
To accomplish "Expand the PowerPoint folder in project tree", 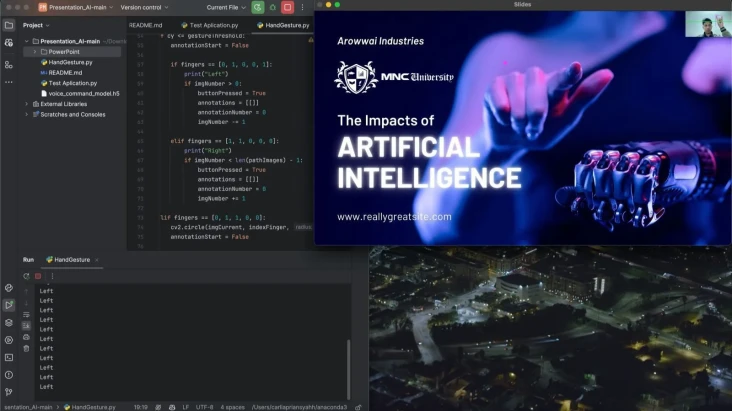I will point(34,52).
